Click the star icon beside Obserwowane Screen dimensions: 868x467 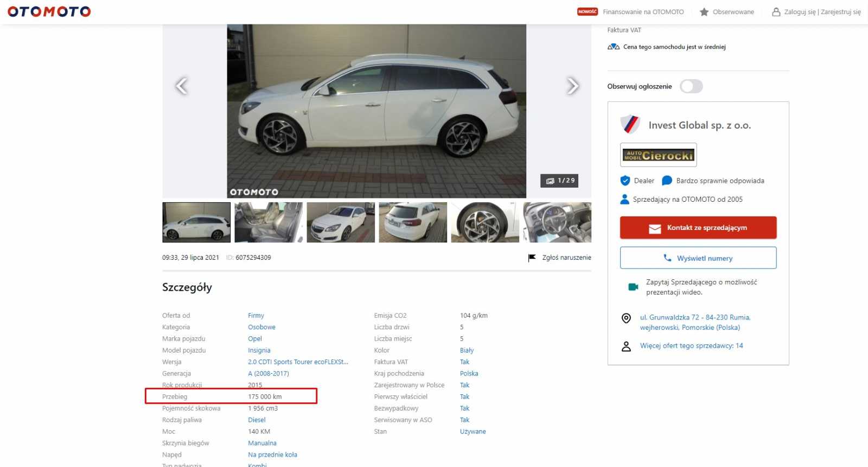pyautogui.click(x=704, y=12)
